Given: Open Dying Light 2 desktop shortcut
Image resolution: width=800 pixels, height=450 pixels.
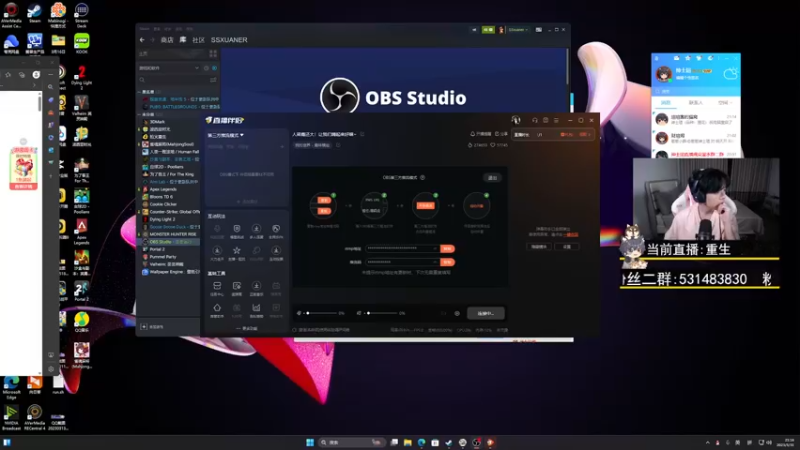Looking at the screenshot, I should (82, 78).
